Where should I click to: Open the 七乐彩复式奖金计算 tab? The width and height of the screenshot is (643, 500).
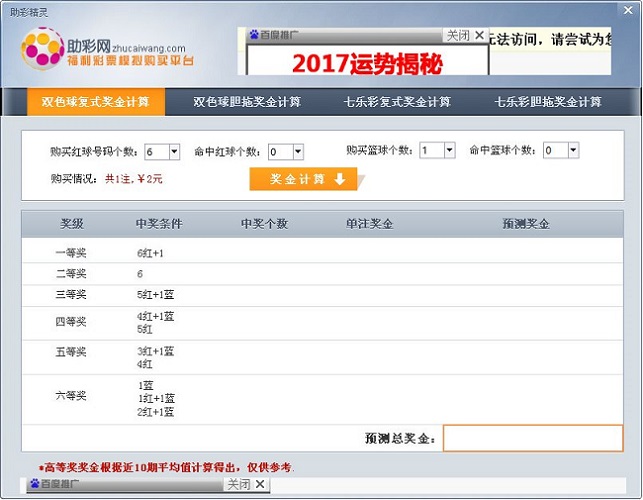coord(397,101)
